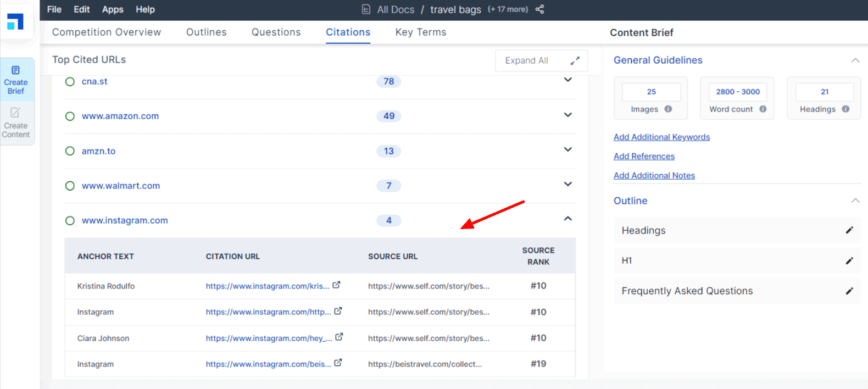Expand the www.walmart.com row chevron

click(x=568, y=184)
